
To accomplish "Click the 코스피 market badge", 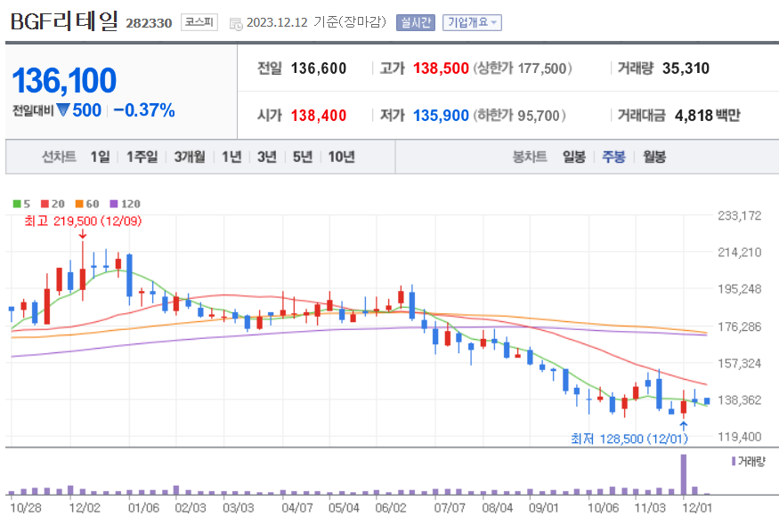I will pyautogui.click(x=199, y=22).
